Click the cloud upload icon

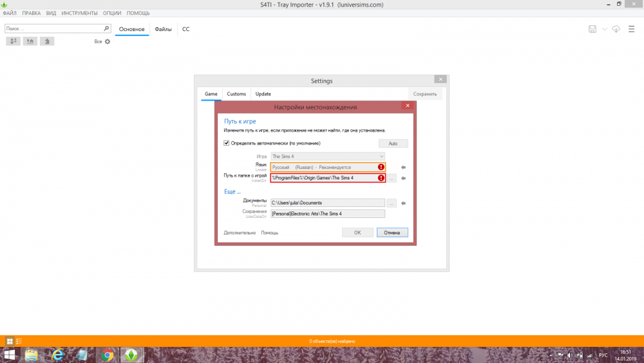pos(616,29)
